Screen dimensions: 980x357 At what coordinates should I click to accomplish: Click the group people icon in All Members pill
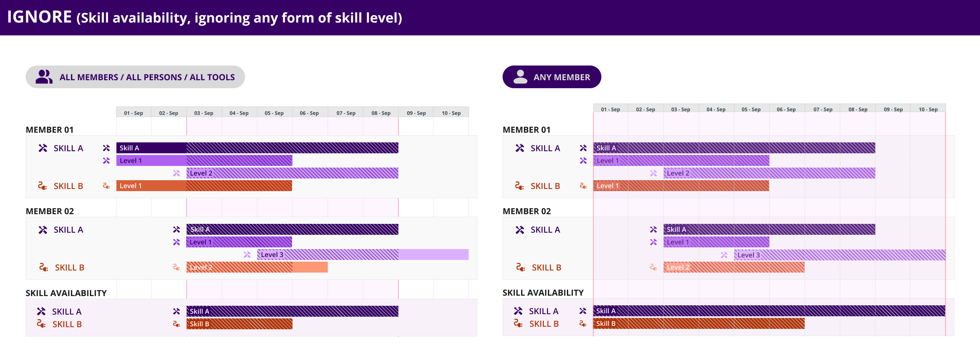point(44,77)
